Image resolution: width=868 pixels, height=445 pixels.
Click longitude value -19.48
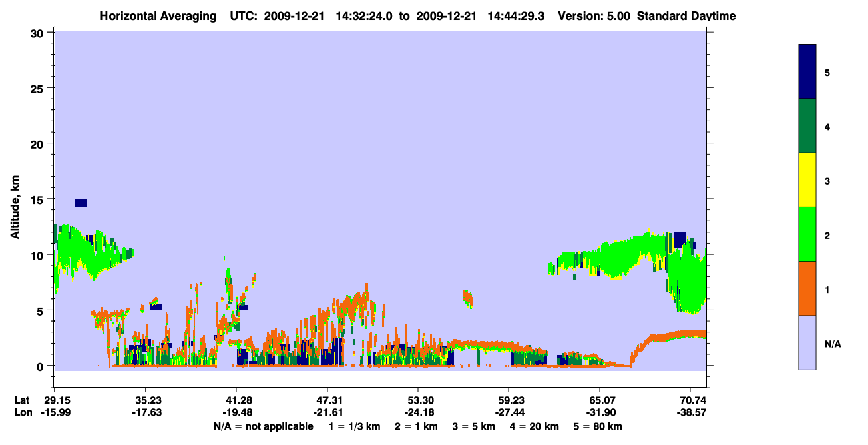coord(236,412)
